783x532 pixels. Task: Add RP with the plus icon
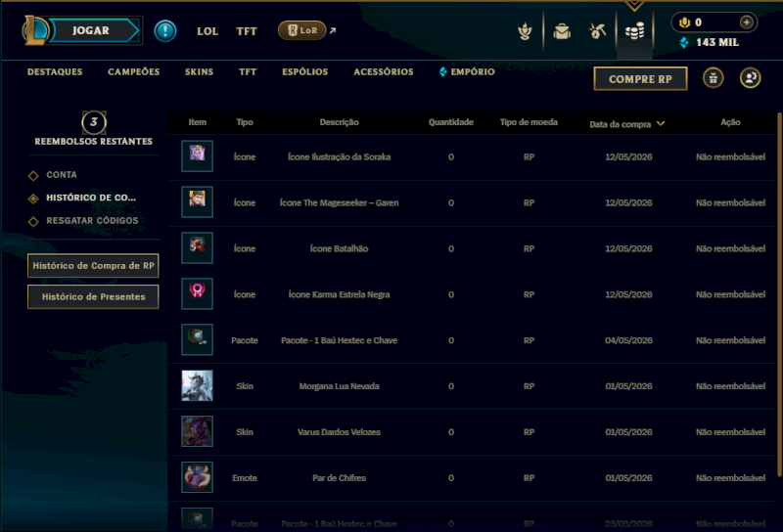point(746,22)
